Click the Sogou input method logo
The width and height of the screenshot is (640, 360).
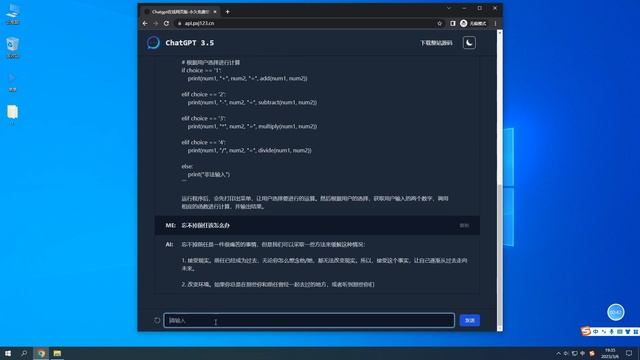pyautogui.click(x=586, y=331)
